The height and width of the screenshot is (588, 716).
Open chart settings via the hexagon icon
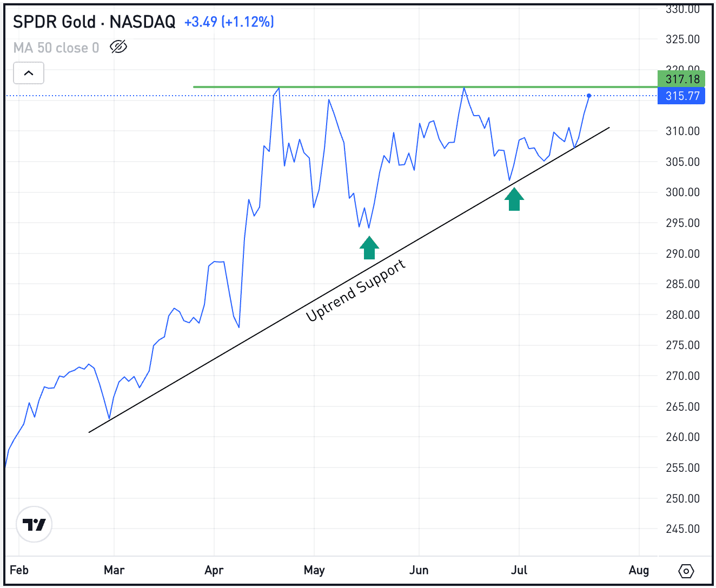click(686, 570)
